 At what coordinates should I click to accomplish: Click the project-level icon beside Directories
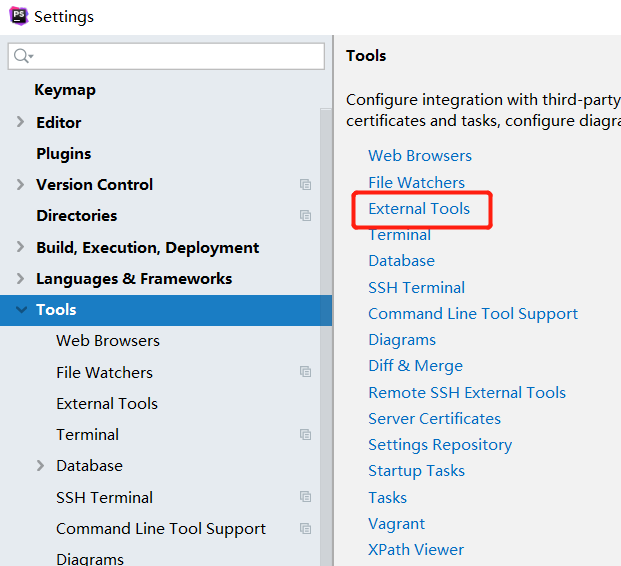click(305, 216)
